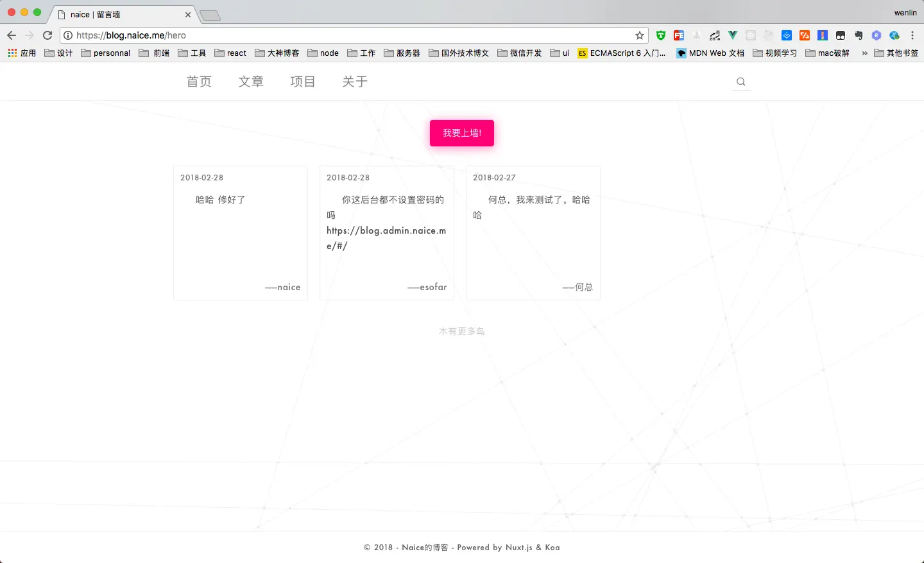Open the mac破解 bookmark folder
The height and width of the screenshot is (563, 924).
(x=828, y=53)
